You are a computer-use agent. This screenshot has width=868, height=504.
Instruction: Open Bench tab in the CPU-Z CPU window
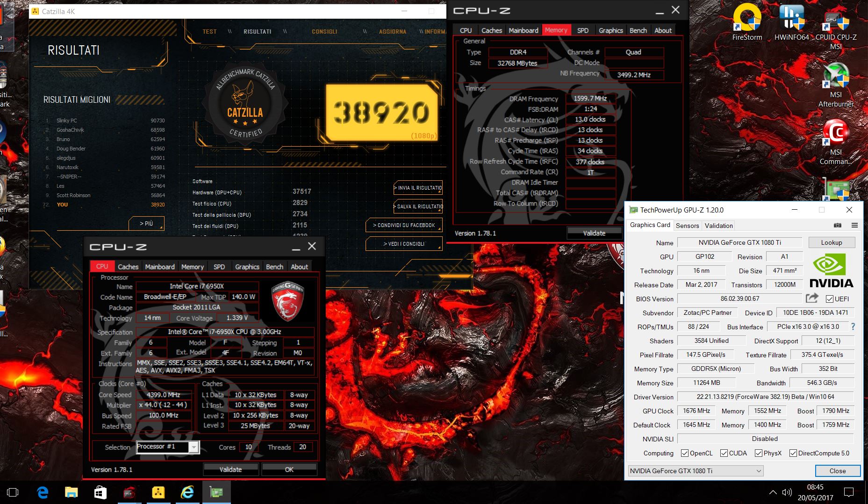click(x=274, y=267)
